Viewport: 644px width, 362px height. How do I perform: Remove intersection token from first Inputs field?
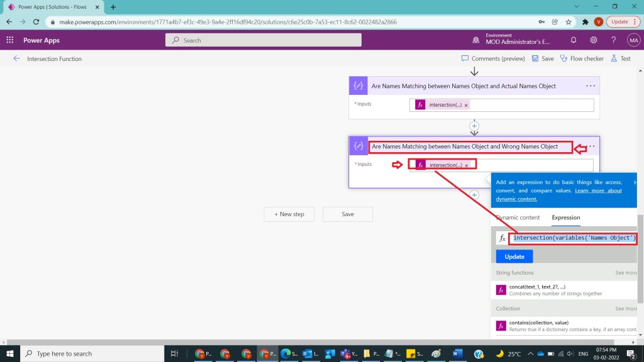466,105
